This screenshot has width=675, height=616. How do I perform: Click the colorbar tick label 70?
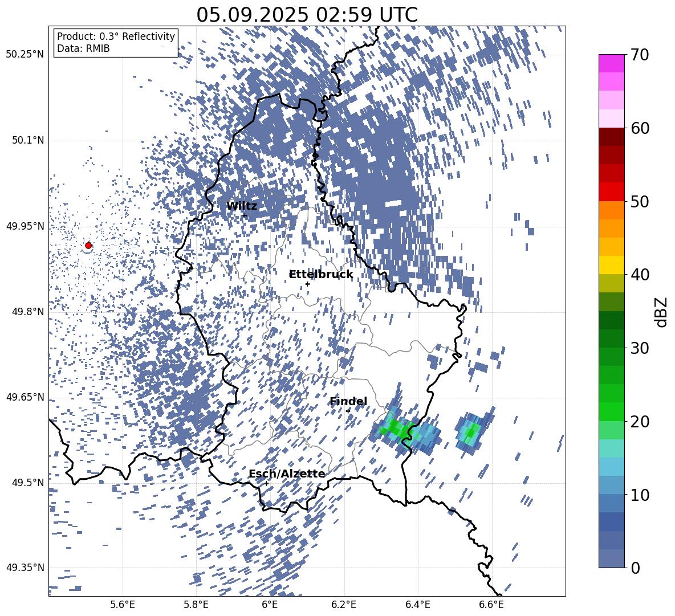(640, 55)
